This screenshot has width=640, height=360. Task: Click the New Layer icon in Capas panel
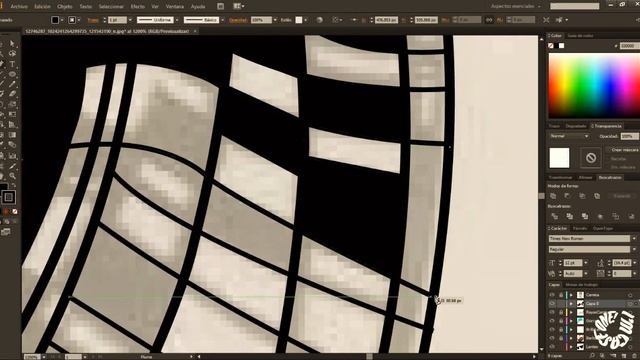624,356
